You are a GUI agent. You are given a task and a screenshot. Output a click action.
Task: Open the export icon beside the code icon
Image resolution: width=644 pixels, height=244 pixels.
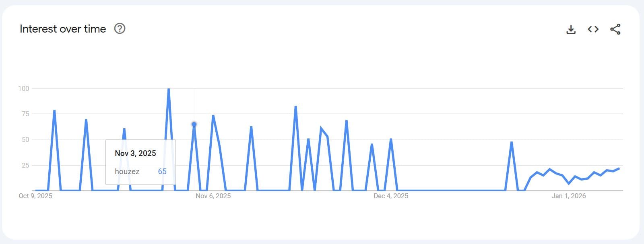[x=571, y=29]
